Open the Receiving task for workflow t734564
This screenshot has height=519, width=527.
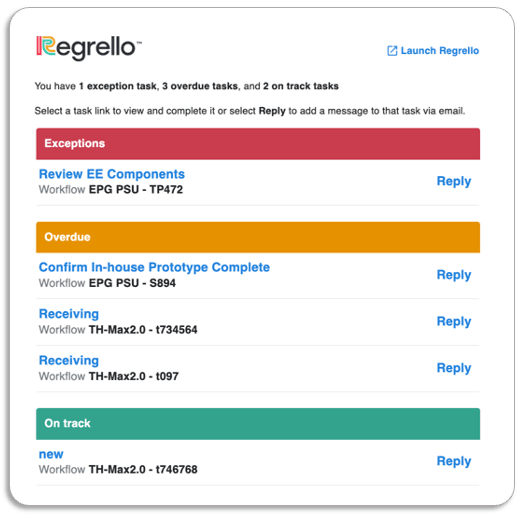tap(69, 314)
